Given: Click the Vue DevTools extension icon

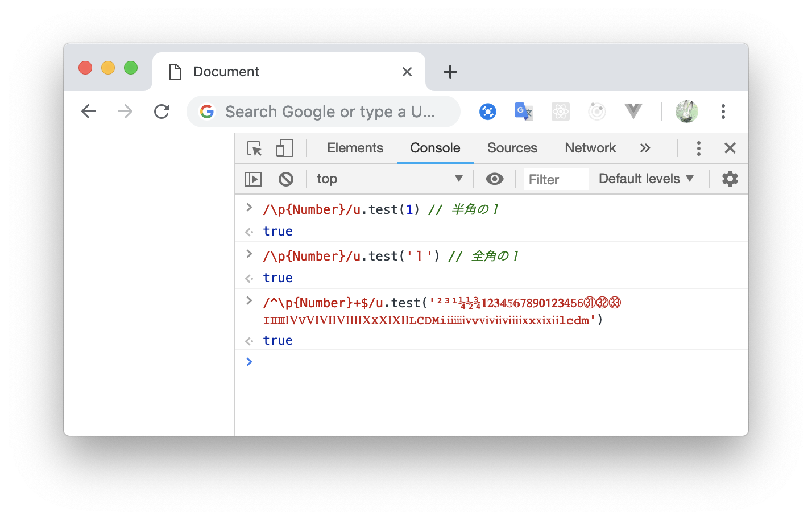Looking at the screenshot, I should [633, 112].
